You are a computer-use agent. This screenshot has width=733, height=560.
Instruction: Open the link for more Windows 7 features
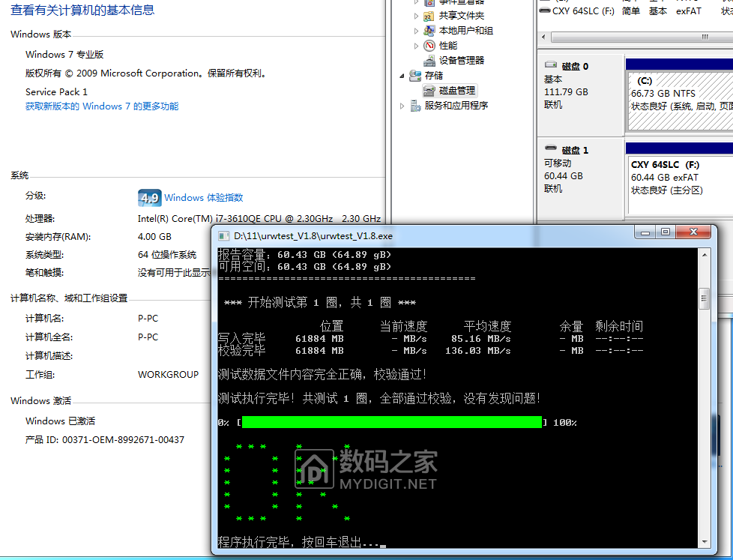(x=102, y=106)
